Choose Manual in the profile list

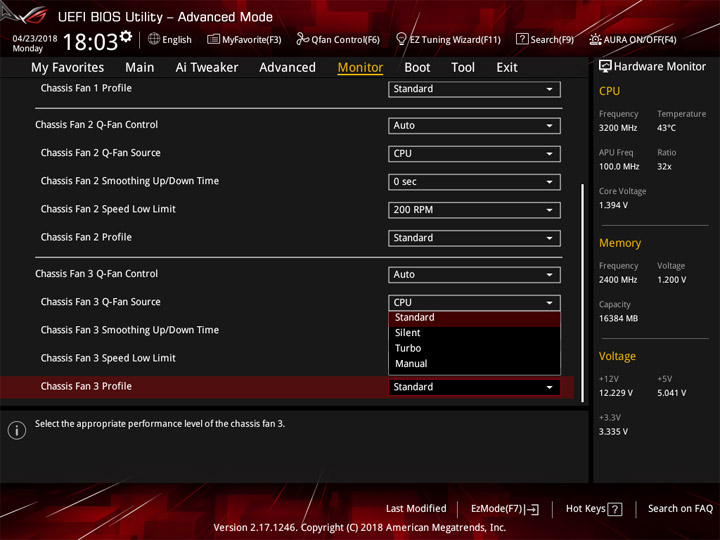click(474, 364)
